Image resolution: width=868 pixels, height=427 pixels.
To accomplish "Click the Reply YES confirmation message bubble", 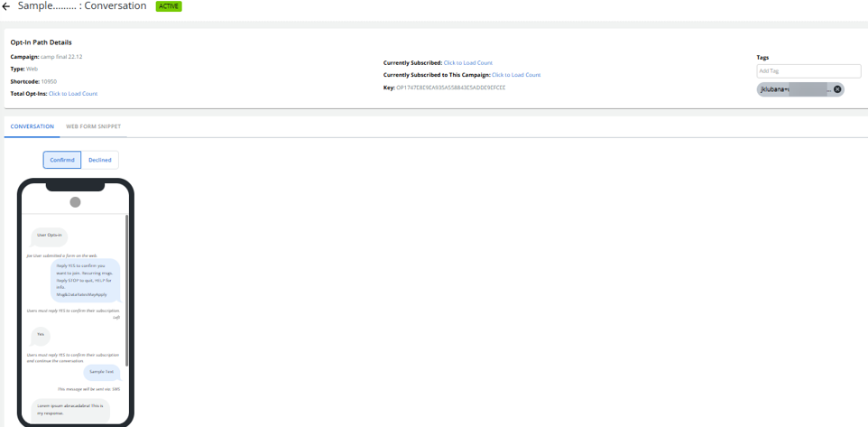I will click(x=86, y=281).
